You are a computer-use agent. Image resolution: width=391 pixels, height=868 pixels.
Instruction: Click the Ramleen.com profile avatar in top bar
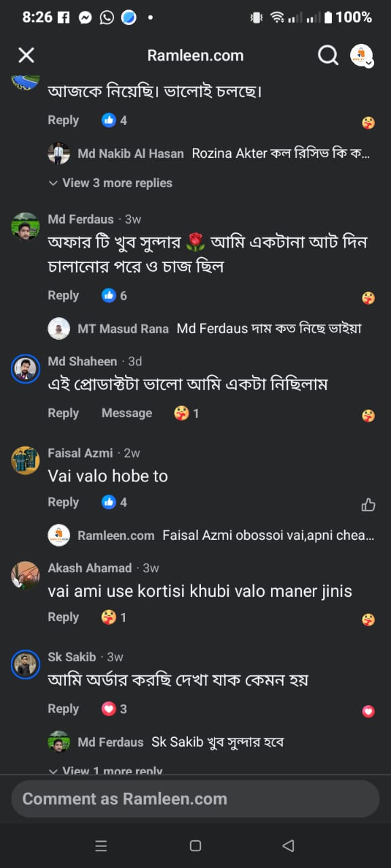[360, 53]
